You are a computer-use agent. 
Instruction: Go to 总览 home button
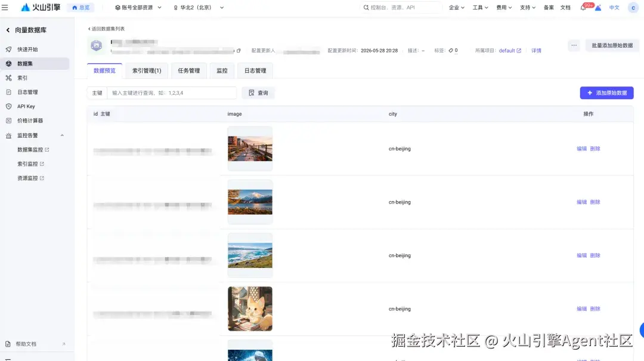click(x=81, y=7)
